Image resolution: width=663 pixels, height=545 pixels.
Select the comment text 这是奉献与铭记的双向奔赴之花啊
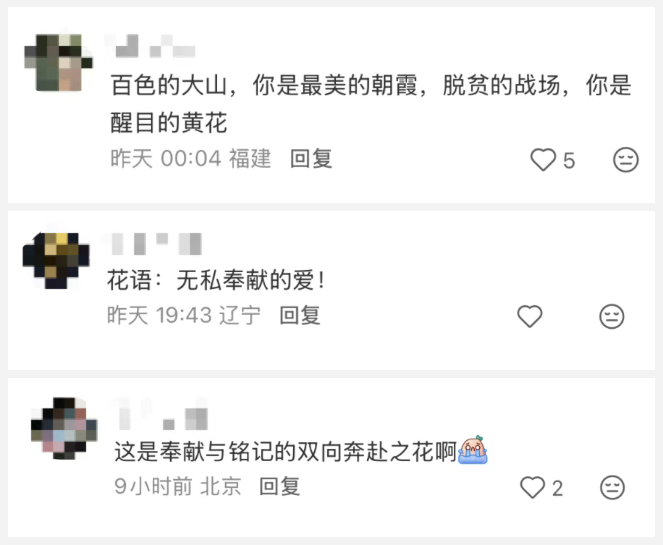(x=285, y=452)
